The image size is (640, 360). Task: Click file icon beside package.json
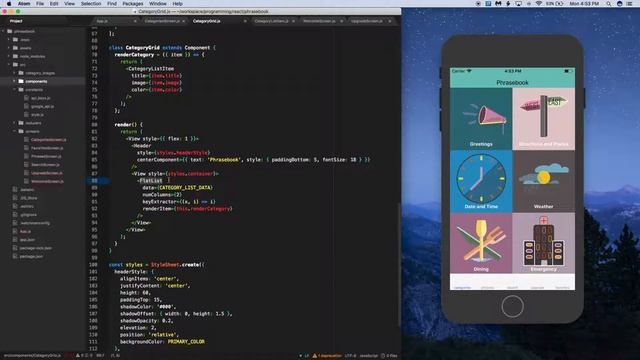16,256
